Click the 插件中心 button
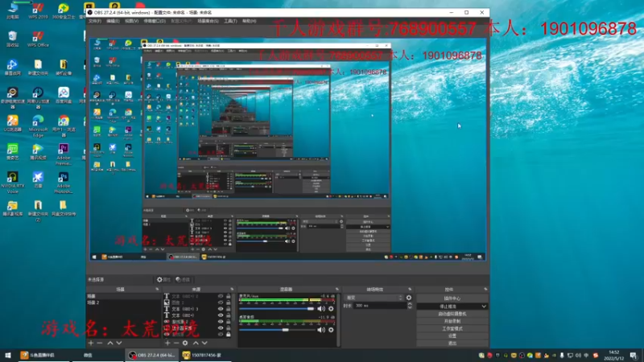This screenshot has width=644, height=362. [452, 298]
